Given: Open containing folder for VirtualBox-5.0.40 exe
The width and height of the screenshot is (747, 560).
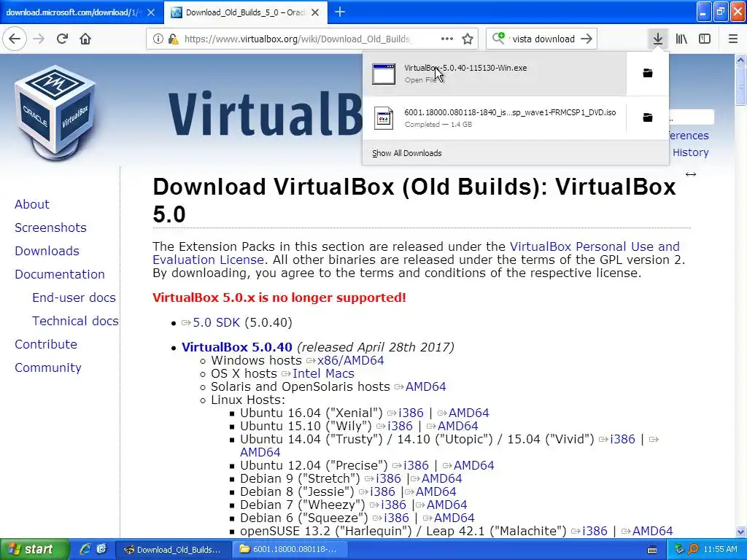Looking at the screenshot, I should [648, 73].
